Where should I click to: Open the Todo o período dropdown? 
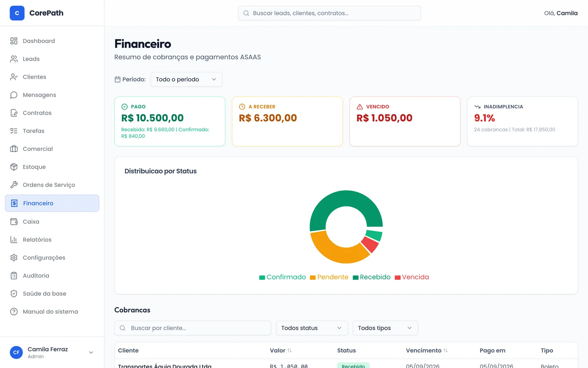[x=186, y=79]
